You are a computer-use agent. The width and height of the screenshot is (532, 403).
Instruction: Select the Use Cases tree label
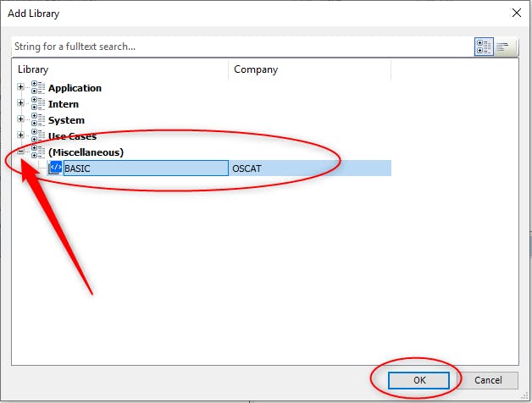(72, 136)
